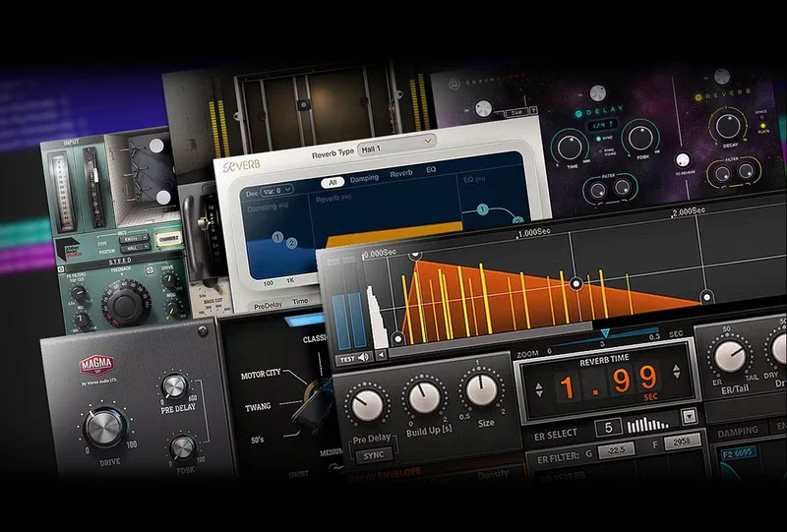Click the Magma DRIVE knob

click(x=104, y=427)
